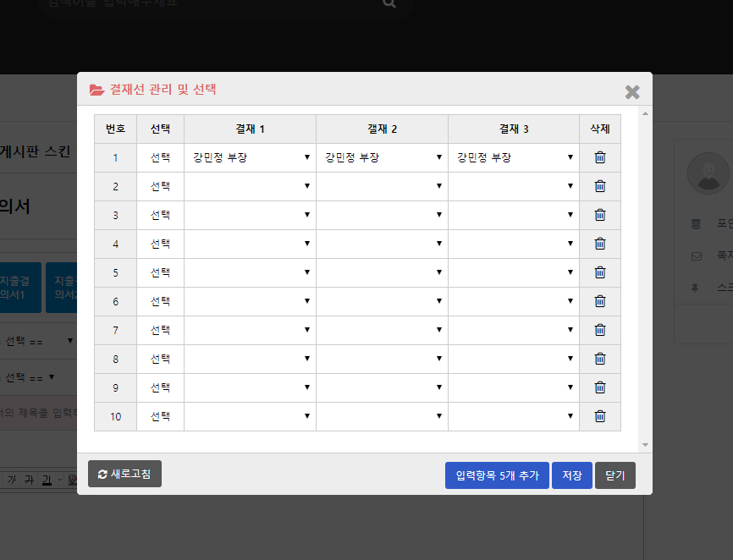Screen dimensions: 733x560
Task: Remove row 5 using its trash icon
Action: (x=600, y=272)
